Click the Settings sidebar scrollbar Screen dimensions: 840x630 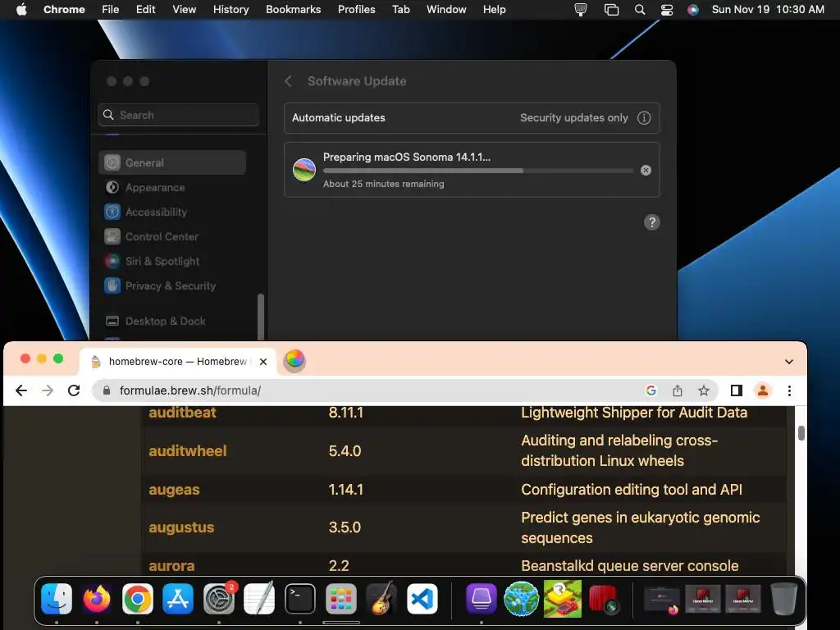pyautogui.click(x=261, y=317)
